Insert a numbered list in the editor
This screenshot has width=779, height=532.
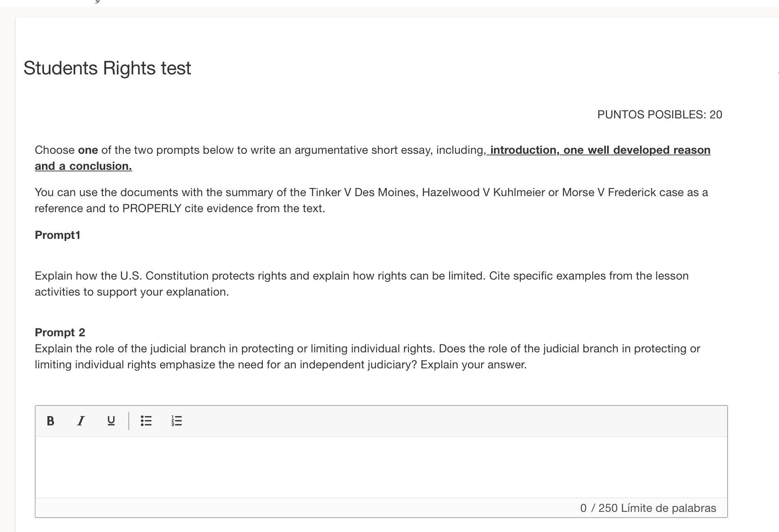click(176, 421)
